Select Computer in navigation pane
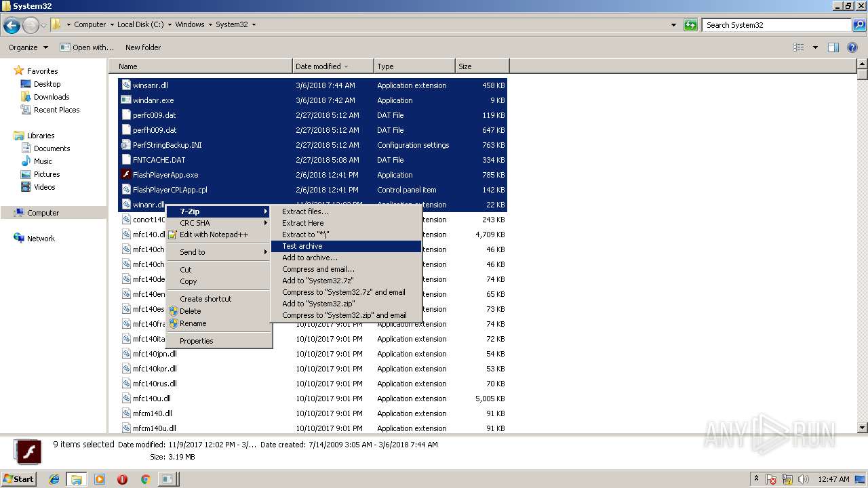 click(x=43, y=213)
